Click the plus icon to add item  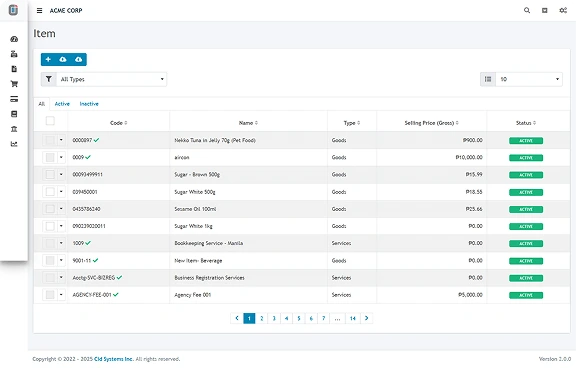48,59
